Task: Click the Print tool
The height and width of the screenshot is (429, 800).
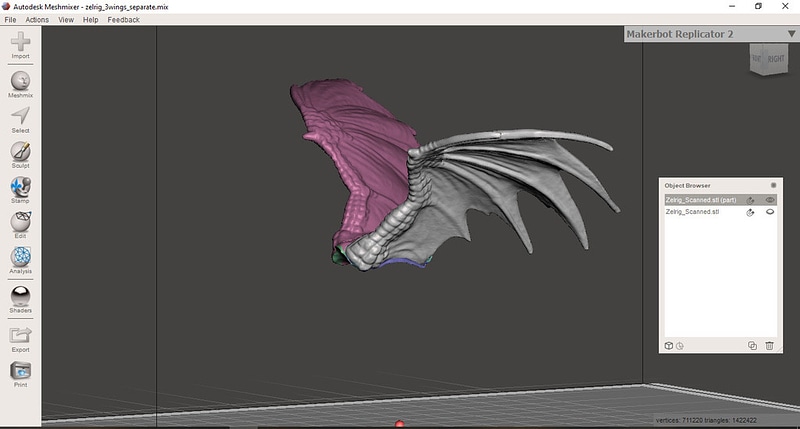Action: tap(20, 374)
